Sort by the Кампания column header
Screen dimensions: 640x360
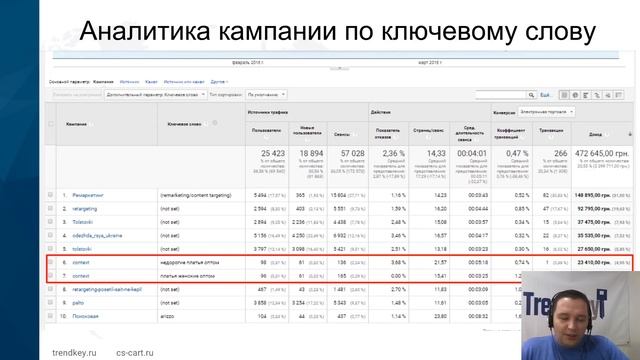(76, 124)
